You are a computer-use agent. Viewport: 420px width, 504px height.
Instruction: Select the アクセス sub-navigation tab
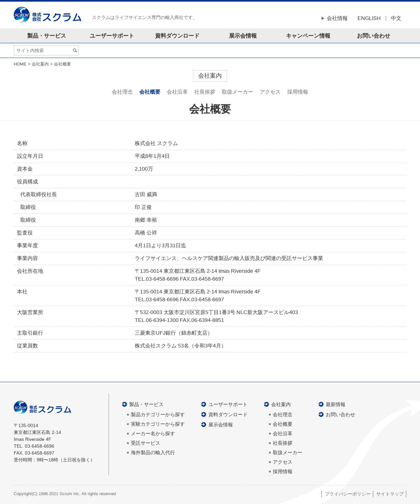pos(270,92)
